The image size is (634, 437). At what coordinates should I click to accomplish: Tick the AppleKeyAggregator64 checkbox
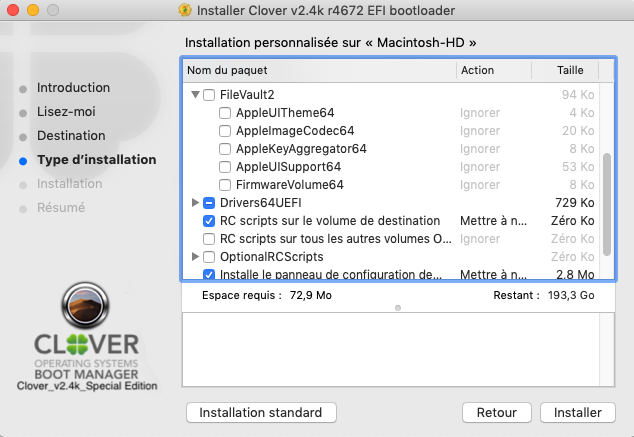tap(225, 149)
